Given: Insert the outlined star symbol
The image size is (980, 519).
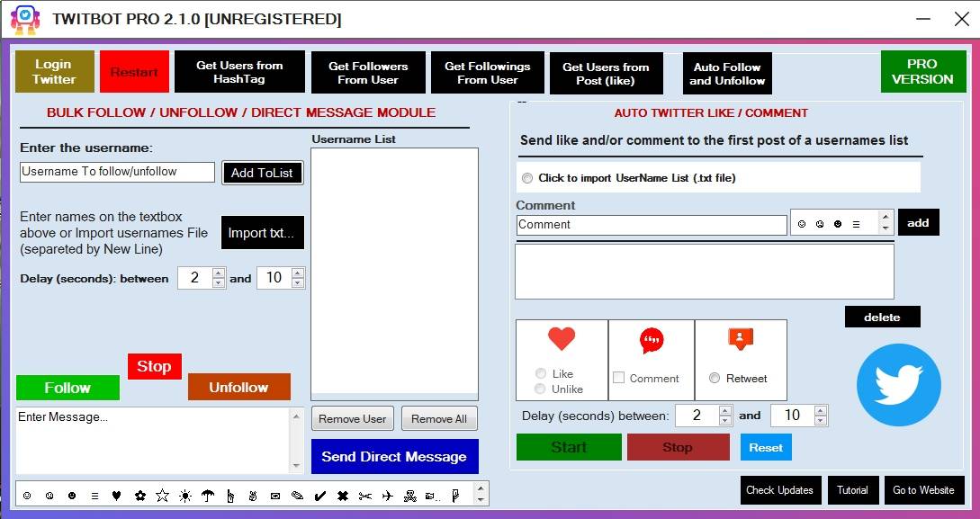Looking at the screenshot, I should [x=163, y=496].
